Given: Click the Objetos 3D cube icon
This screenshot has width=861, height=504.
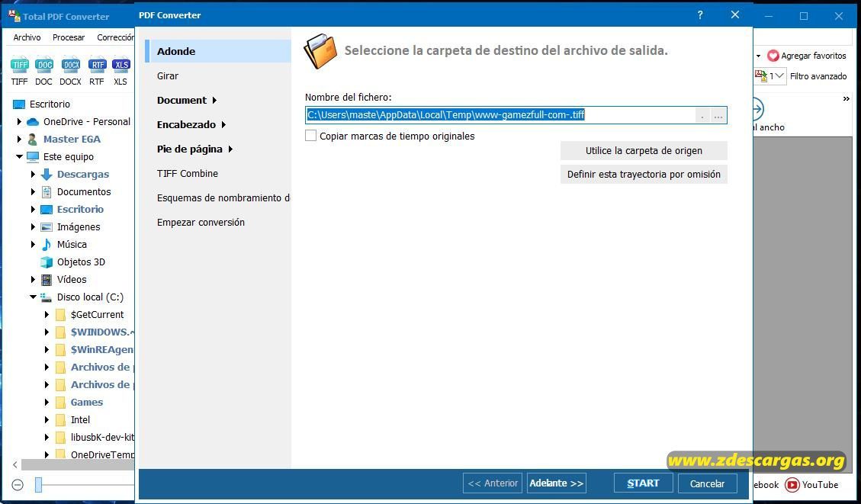Looking at the screenshot, I should [47, 262].
